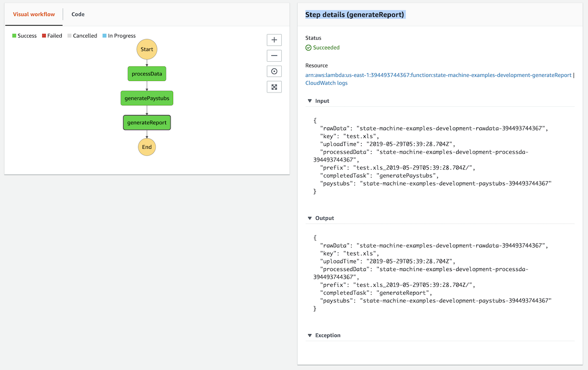Click the output "key": "test.xls" line
This screenshot has height=370, width=588.
click(349, 254)
